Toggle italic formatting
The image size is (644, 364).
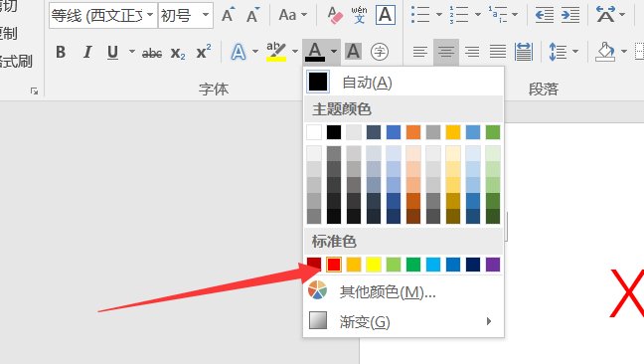87,52
